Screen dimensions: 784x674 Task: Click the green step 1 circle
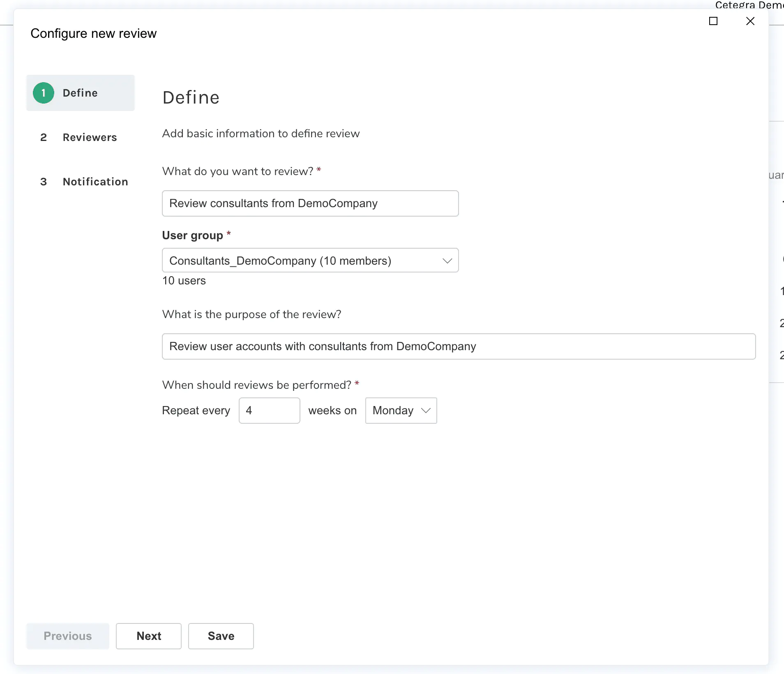coord(44,93)
